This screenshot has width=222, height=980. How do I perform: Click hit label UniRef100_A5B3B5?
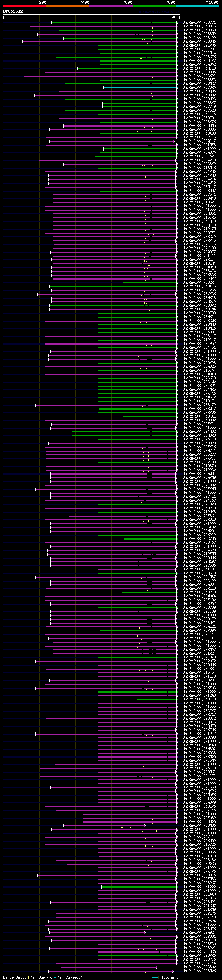coord(199,130)
